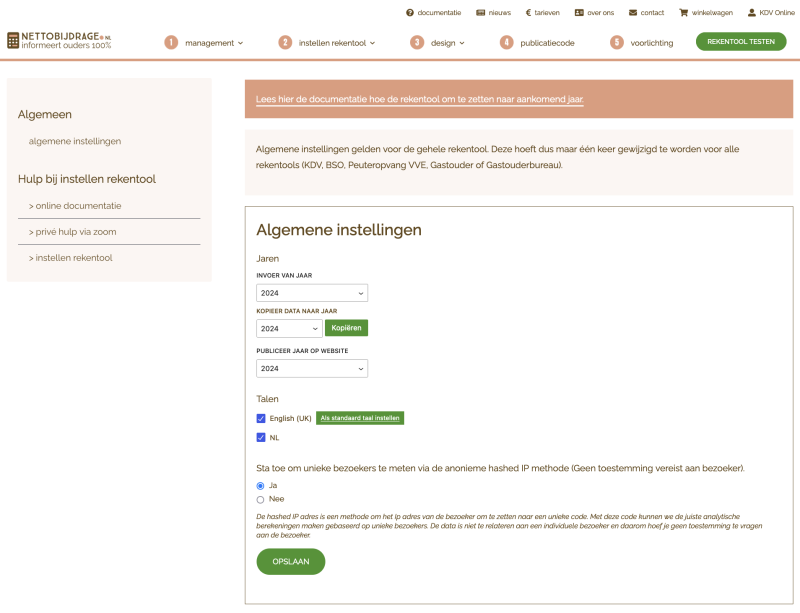Click the Rekentool testen button
This screenshot has height=613, width=800.
point(741,42)
